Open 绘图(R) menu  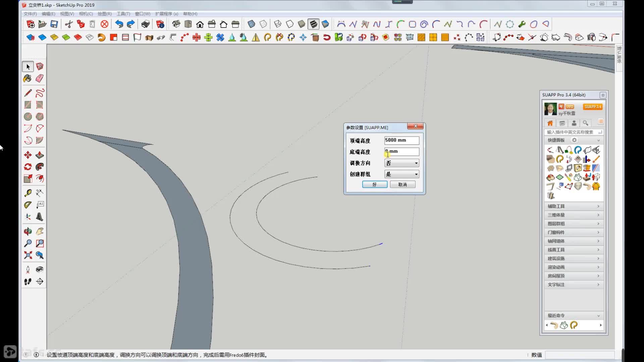coord(105,14)
